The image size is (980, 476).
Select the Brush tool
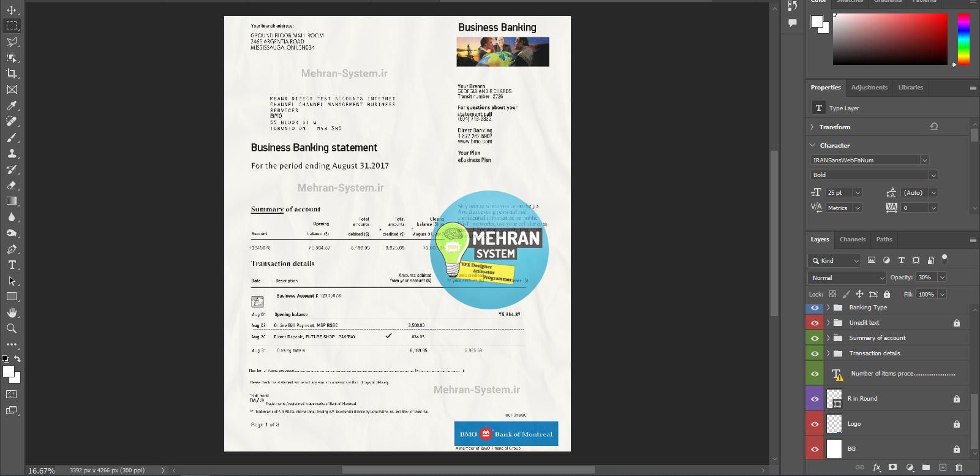12,137
